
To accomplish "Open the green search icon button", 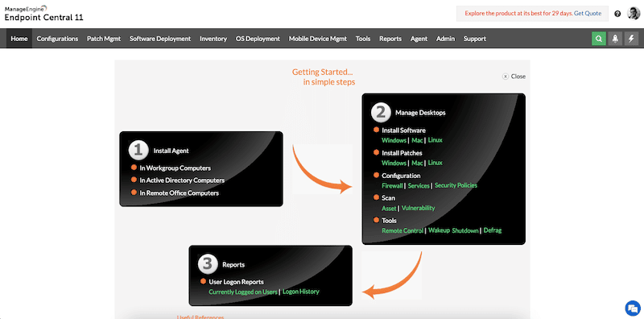I will point(599,39).
